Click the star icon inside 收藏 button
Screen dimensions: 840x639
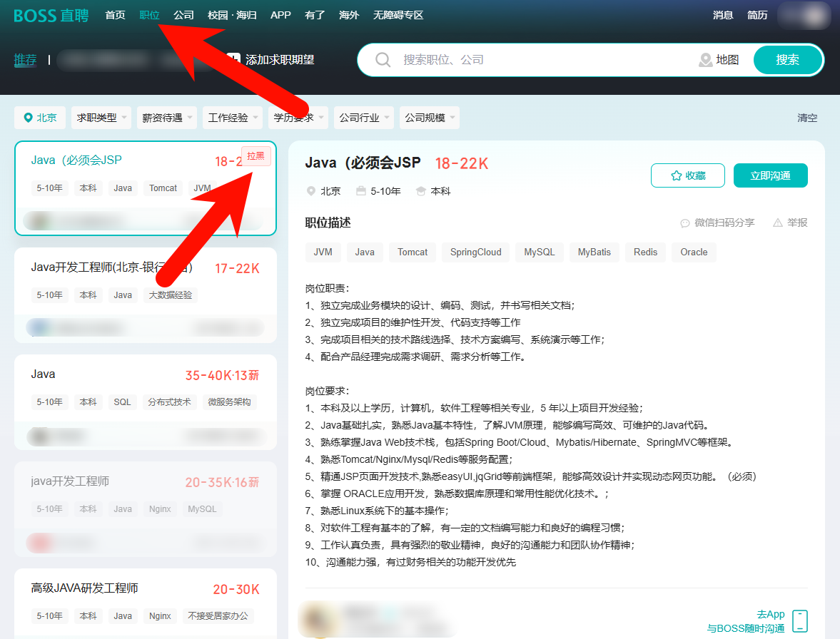[x=675, y=175]
